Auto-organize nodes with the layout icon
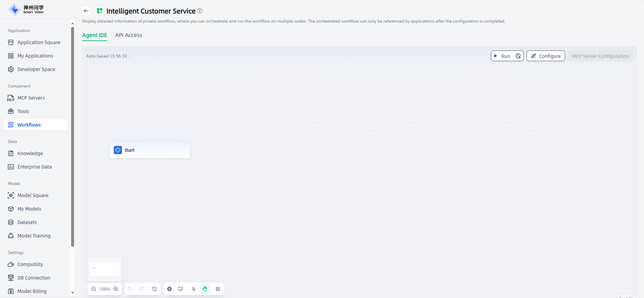This screenshot has width=644, height=298. pos(218,289)
